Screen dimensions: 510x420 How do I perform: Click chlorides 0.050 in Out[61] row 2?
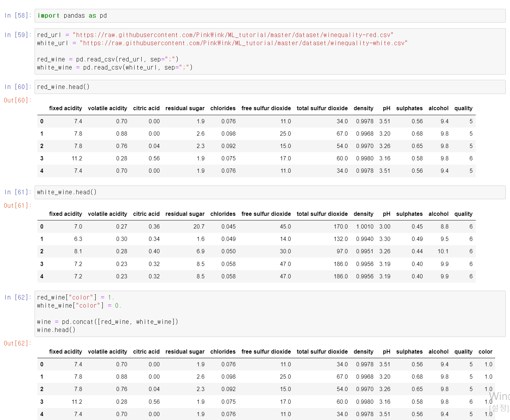pos(229,251)
